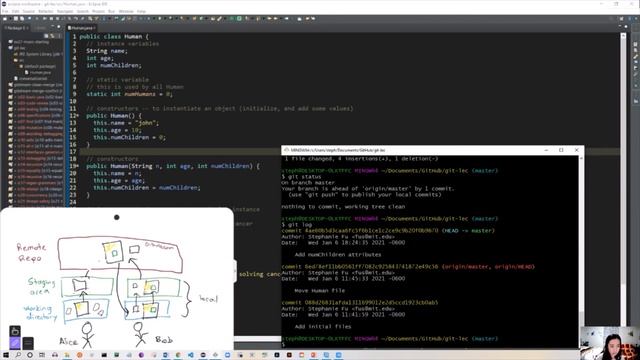The width and height of the screenshot is (640, 360).
Task: Click the Cortana circle in taskbar
Action: tap(30, 355)
